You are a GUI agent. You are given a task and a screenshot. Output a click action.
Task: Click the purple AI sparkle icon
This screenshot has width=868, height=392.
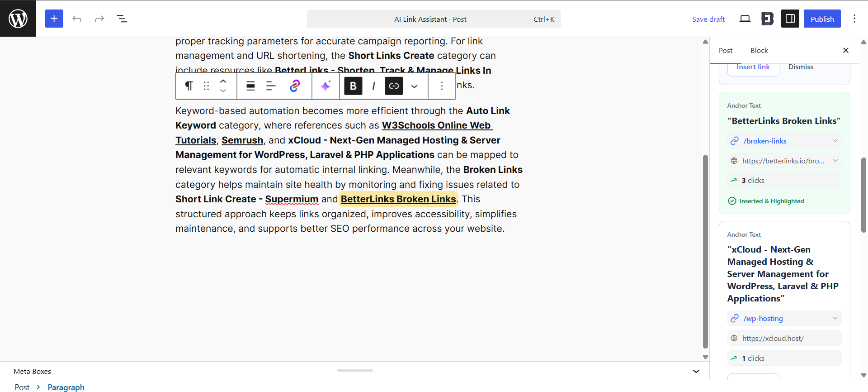tap(325, 86)
